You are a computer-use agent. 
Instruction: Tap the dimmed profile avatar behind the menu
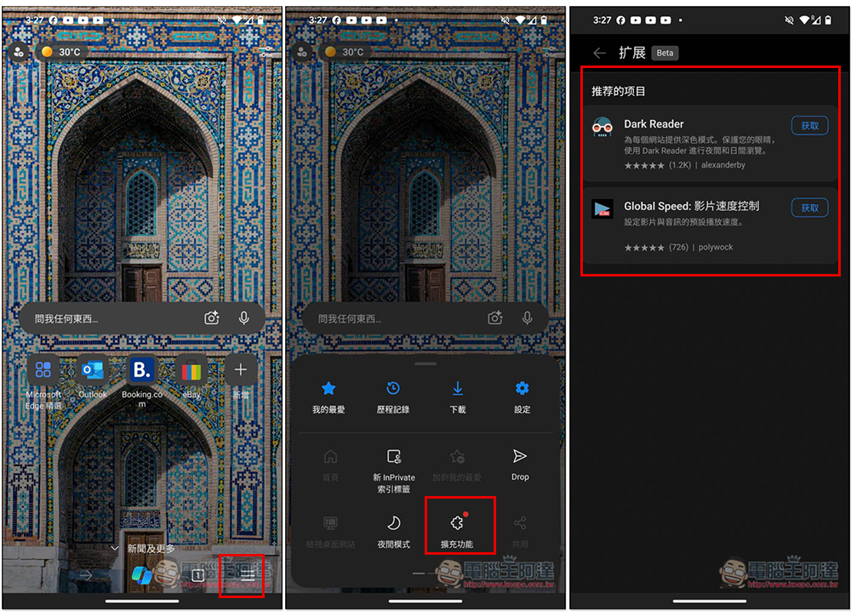coord(302,52)
